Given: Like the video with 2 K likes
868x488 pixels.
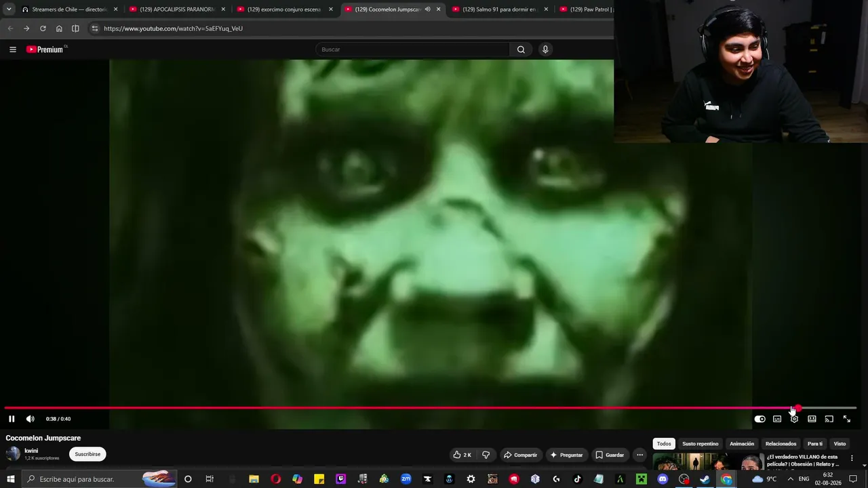Looking at the screenshot, I should (462, 455).
